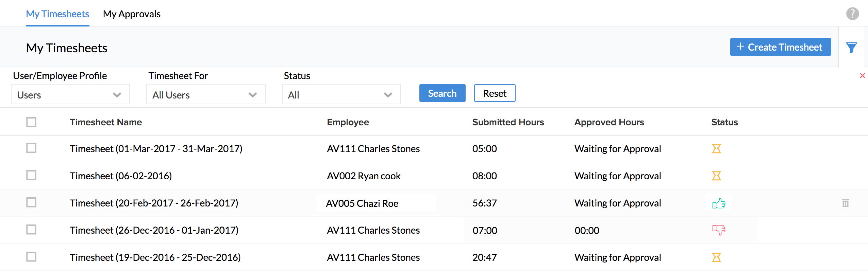This screenshot has height=271, width=868.
Task: Click red thumbs-down rejected status icon
Action: [x=718, y=230]
